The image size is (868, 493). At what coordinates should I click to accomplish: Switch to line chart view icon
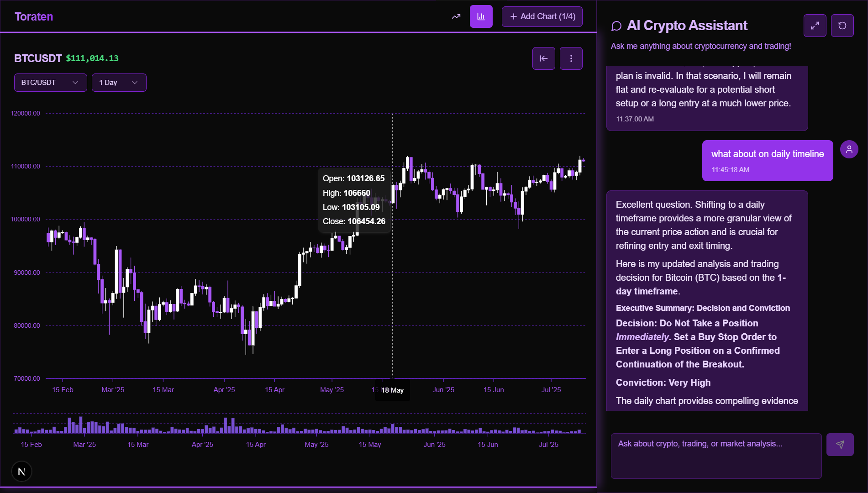pyautogui.click(x=456, y=17)
